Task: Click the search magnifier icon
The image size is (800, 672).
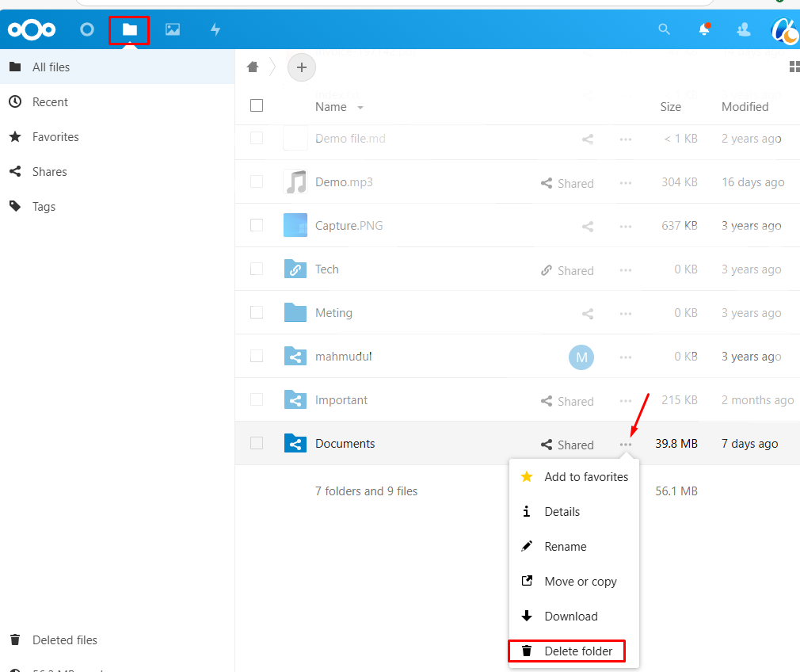Action: tap(665, 30)
